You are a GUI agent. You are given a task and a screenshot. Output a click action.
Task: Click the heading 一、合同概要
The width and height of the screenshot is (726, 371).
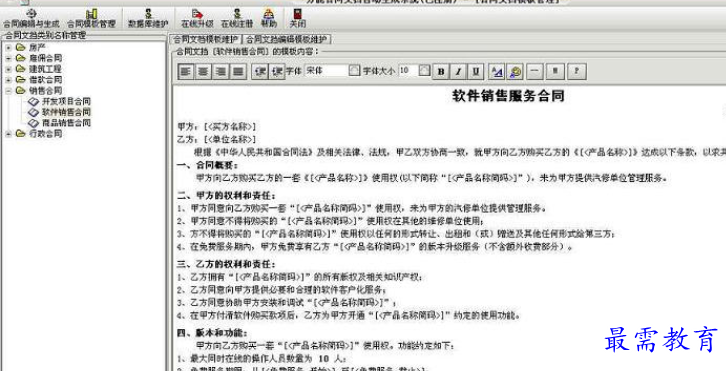(208, 165)
